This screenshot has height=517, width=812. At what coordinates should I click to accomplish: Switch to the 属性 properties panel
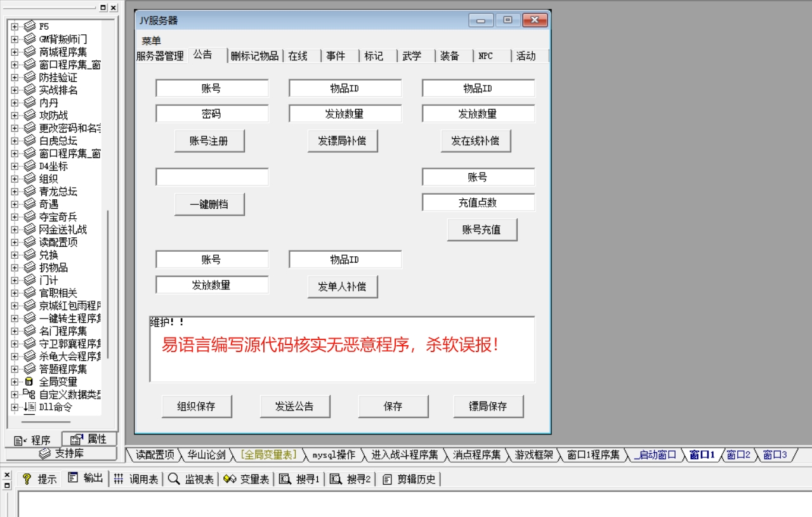88,439
